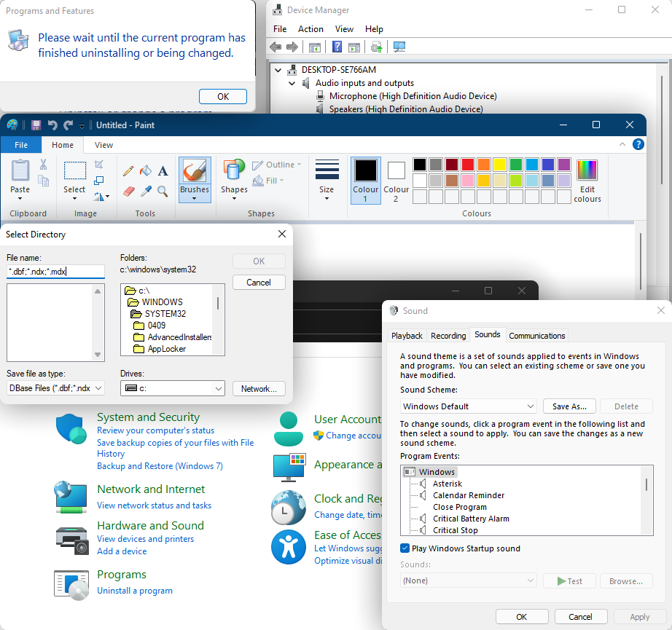This screenshot has height=630, width=672.
Task: Switch to the Recording tab
Action: 448,336
